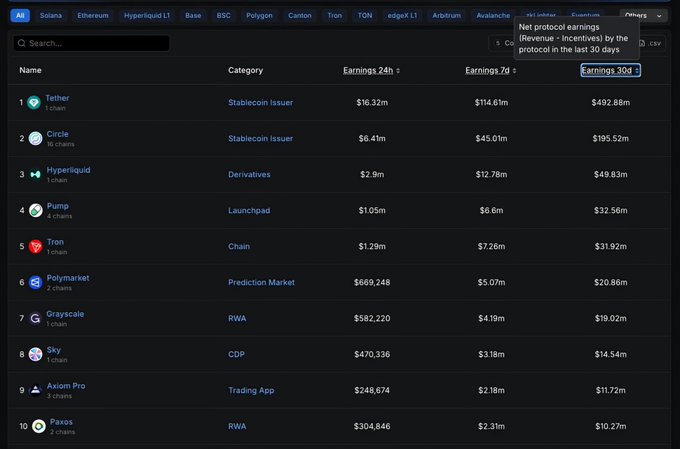Open Circle's Stablecoin Issuer category

click(261, 139)
